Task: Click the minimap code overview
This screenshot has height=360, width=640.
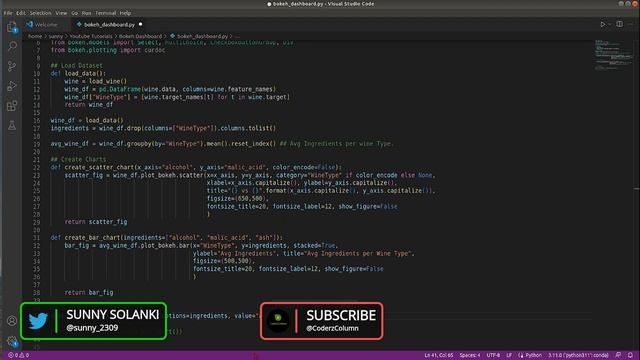Action: click(x=613, y=55)
